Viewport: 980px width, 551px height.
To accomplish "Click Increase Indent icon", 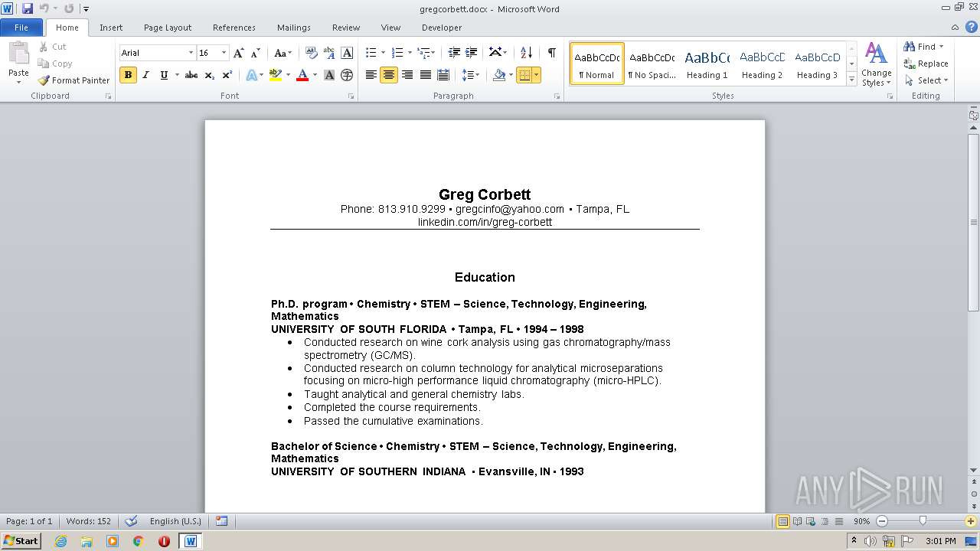I will [x=472, y=53].
